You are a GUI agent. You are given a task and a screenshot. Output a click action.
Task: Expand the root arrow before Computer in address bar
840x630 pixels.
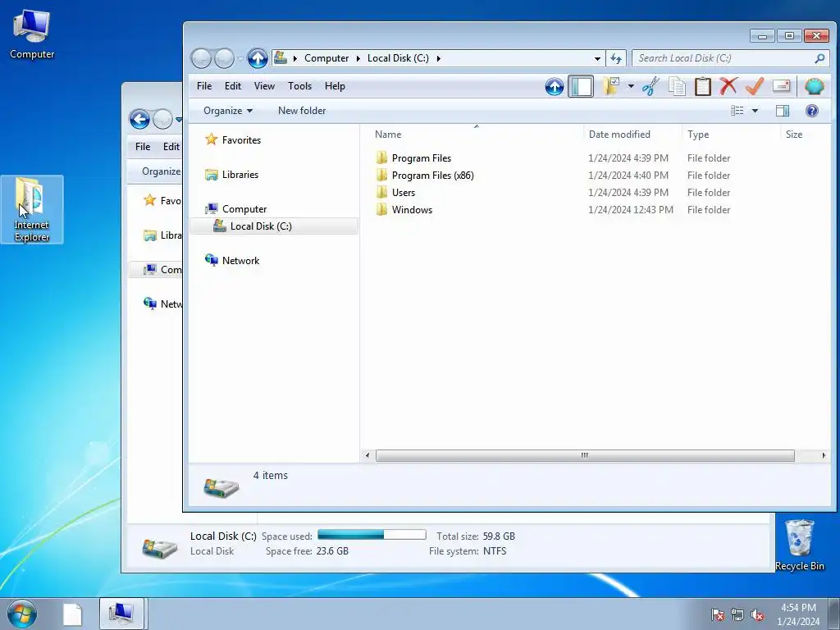click(x=294, y=58)
